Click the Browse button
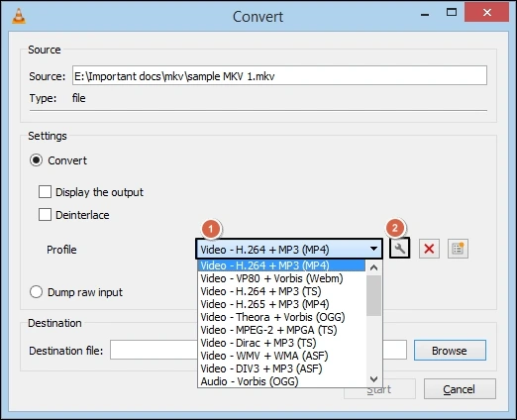 (x=450, y=351)
